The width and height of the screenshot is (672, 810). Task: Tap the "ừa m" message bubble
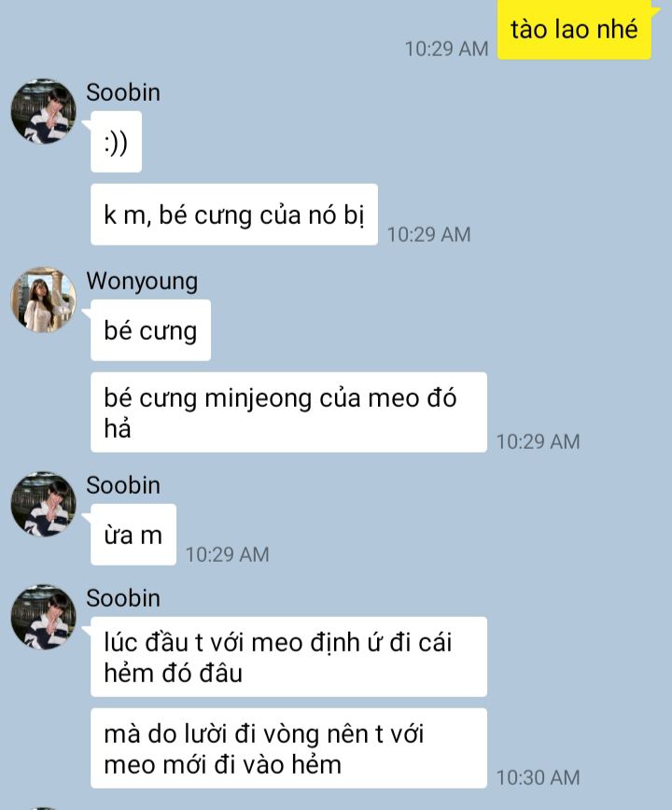pos(133,535)
